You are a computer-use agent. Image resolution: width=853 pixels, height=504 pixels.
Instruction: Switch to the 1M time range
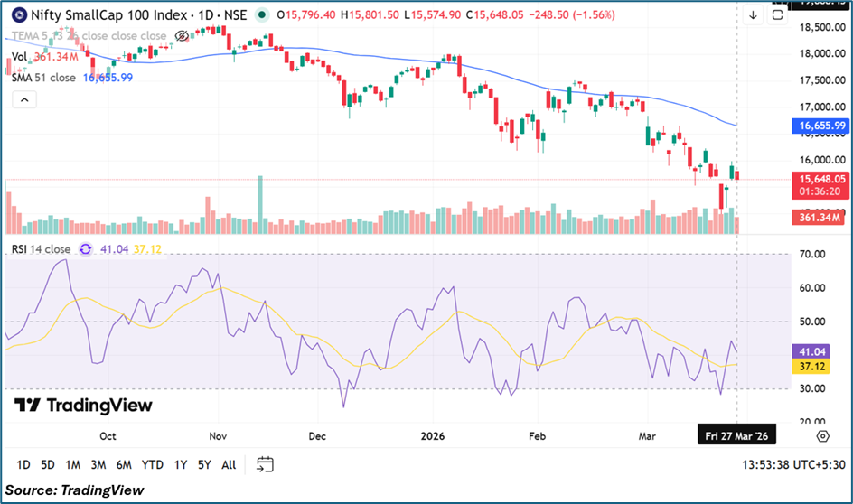73,465
